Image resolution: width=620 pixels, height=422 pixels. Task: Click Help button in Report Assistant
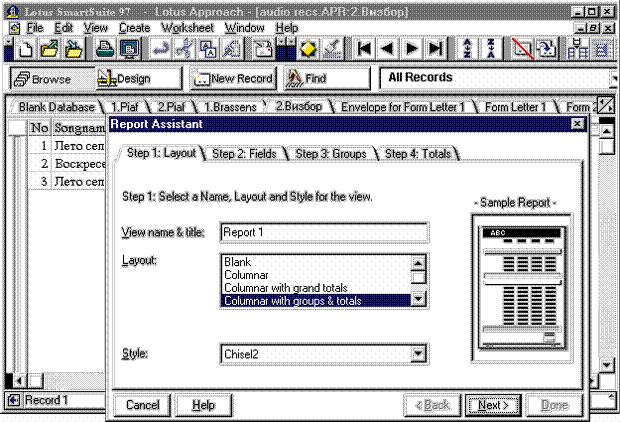[x=204, y=405]
